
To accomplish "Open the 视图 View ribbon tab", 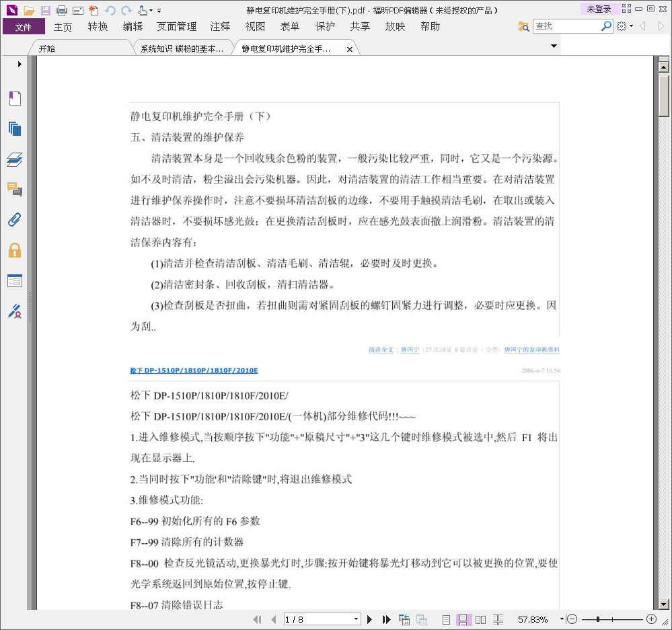I will pyautogui.click(x=255, y=26).
